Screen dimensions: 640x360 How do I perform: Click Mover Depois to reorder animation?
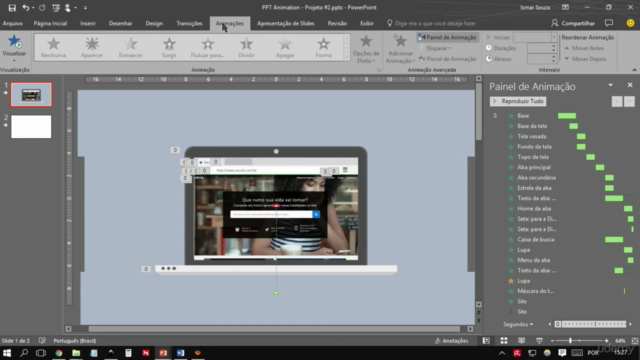(x=585, y=59)
